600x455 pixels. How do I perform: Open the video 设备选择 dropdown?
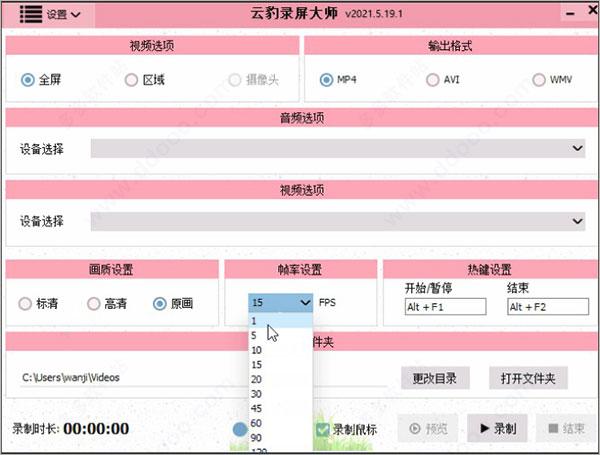(338, 221)
